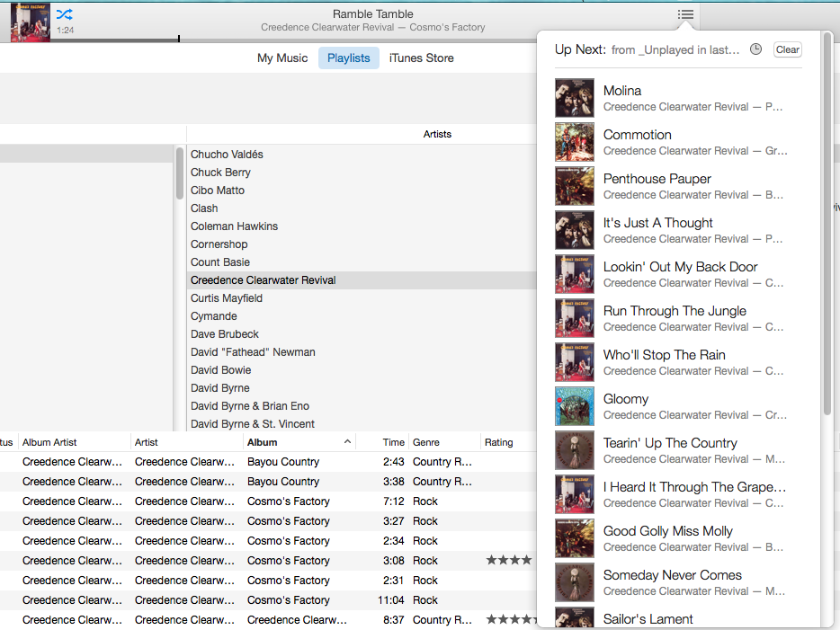This screenshot has width=840, height=630.
Task: Click the Artists column header
Action: (437, 134)
